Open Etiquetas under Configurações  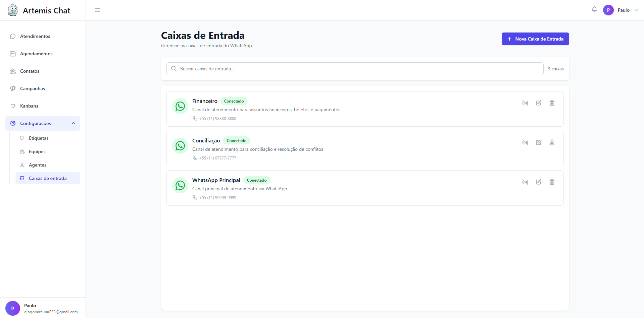click(39, 138)
